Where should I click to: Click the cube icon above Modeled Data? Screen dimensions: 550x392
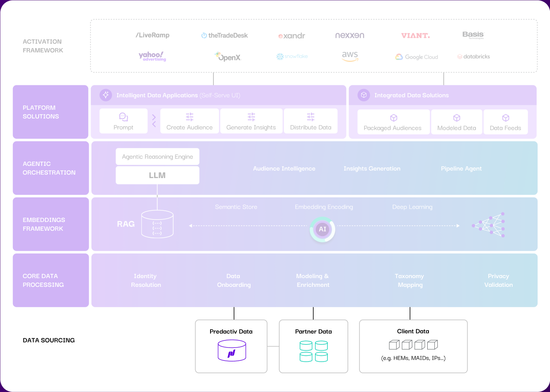pos(457,118)
